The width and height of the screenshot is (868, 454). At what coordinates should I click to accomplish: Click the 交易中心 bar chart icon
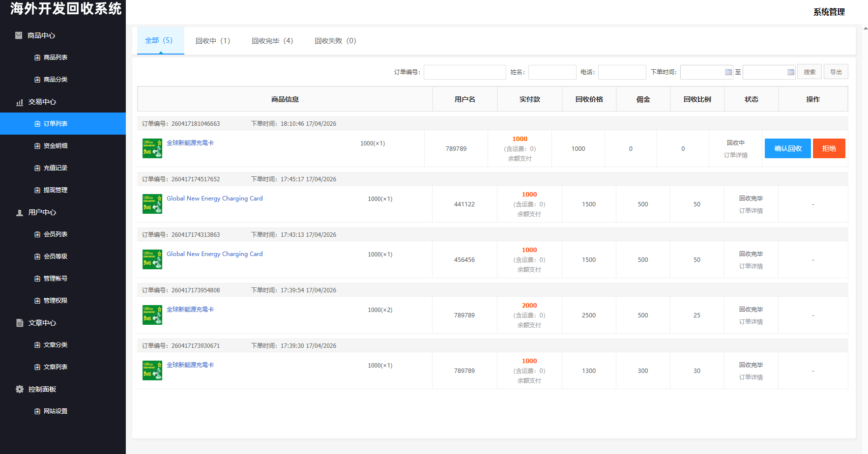tap(20, 102)
